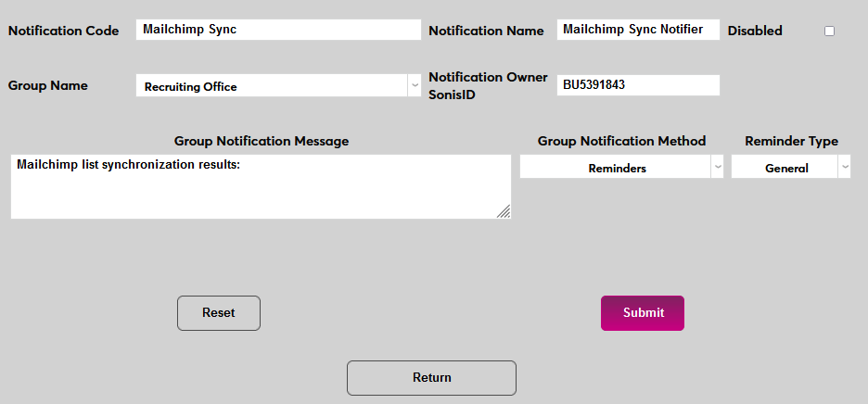The width and height of the screenshot is (868, 404).
Task: Click the Notification Code field
Action: [x=278, y=30]
